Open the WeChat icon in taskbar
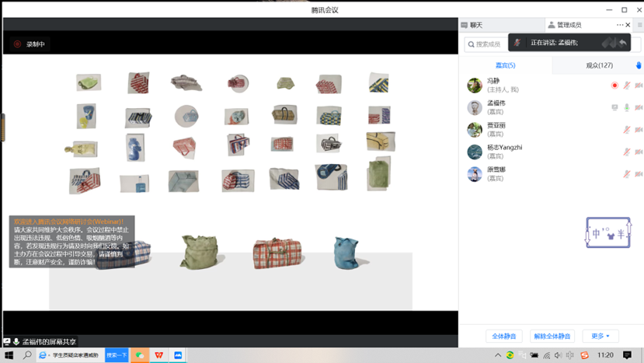 (x=140, y=355)
